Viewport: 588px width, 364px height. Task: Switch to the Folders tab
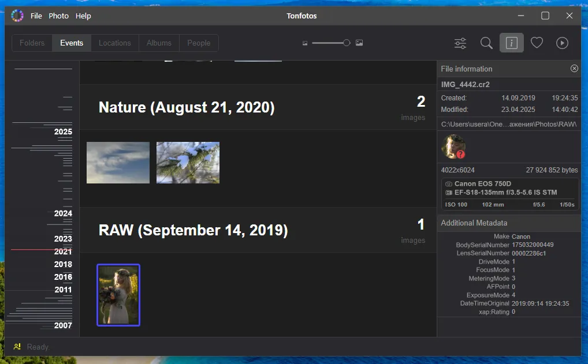point(32,43)
